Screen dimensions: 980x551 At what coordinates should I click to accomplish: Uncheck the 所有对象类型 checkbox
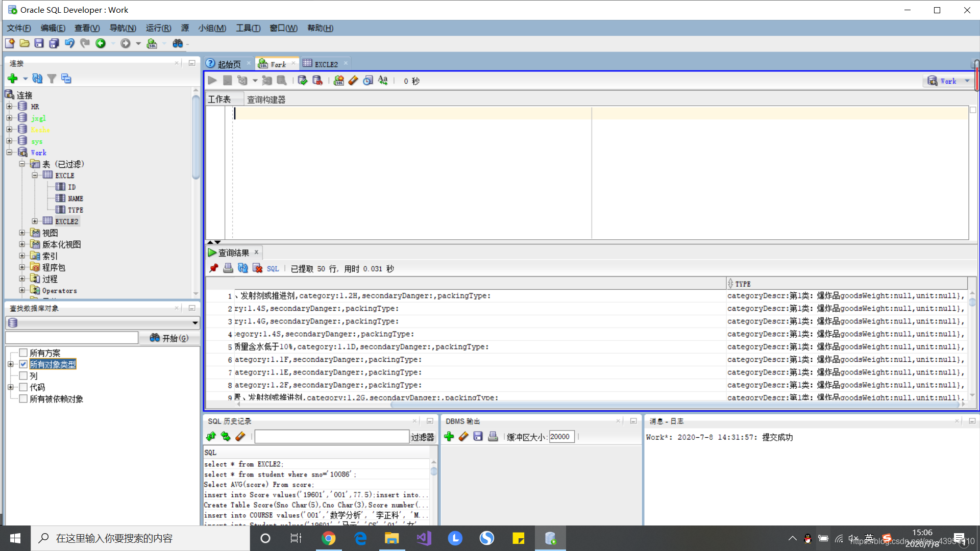pyautogui.click(x=23, y=364)
